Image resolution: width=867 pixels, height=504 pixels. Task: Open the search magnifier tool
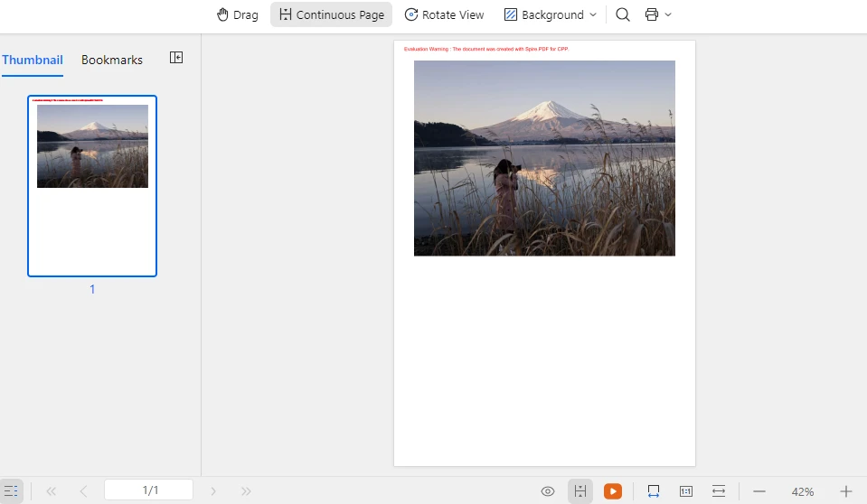(x=623, y=14)
